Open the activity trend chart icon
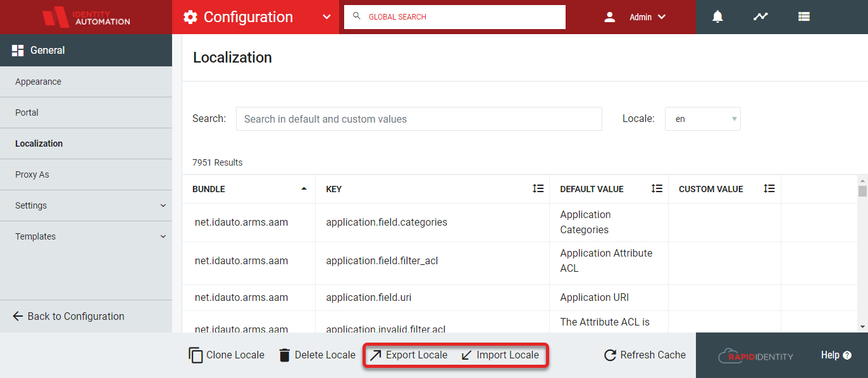 point(760,17)
